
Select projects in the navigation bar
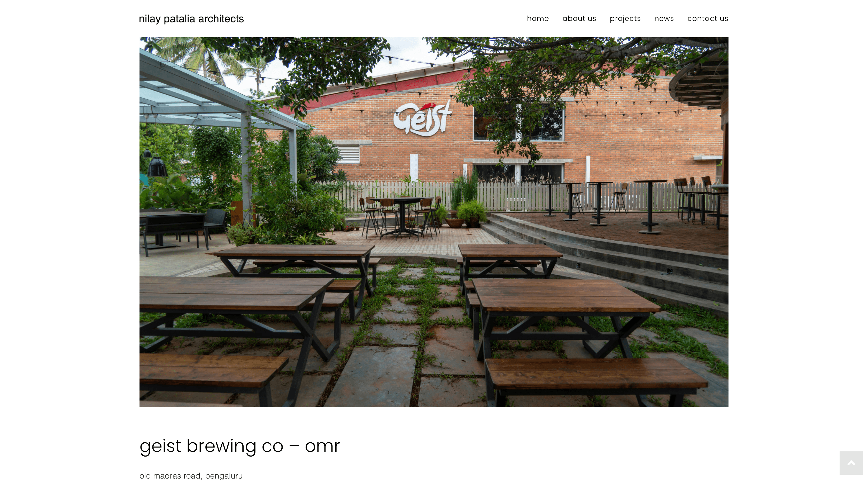(625, 19)
